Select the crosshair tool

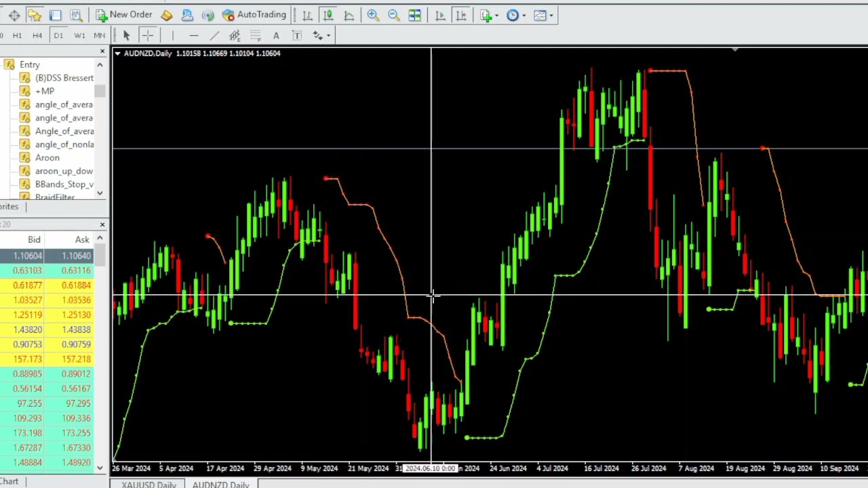147,35
